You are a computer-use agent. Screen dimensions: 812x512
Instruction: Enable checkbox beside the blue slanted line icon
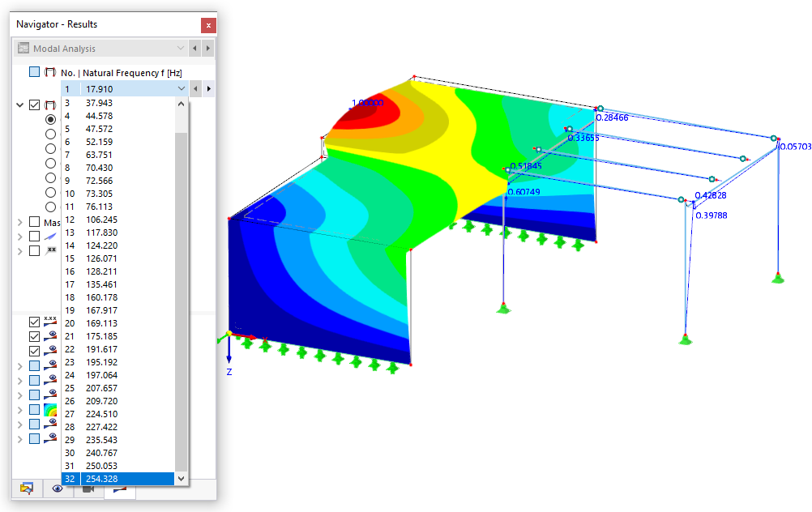pos(34,236)
